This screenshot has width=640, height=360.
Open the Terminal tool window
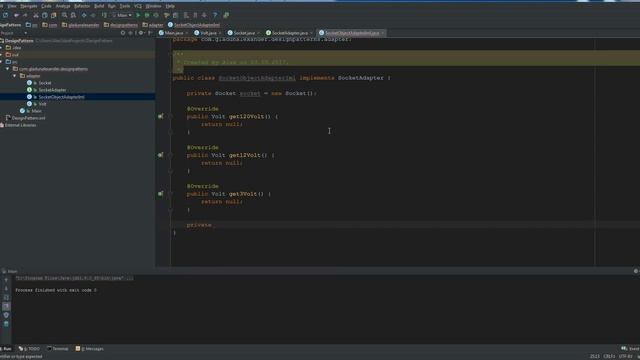point(58,349)
